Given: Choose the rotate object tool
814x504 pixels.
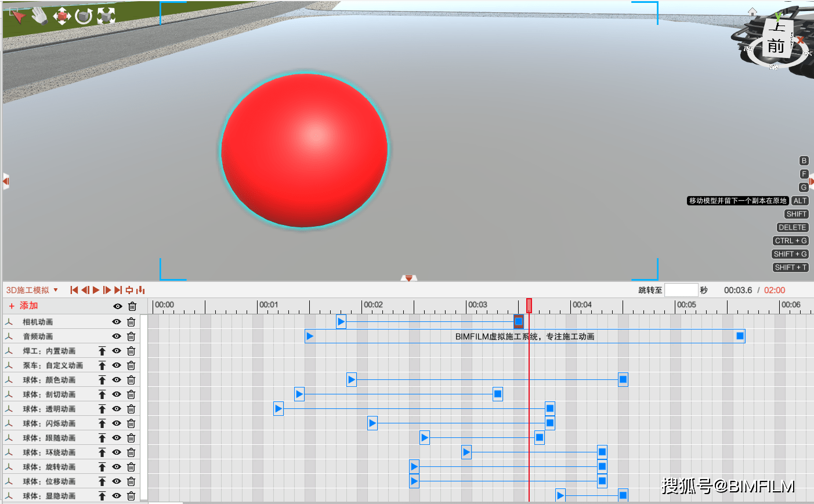Looking at the screenshot, I should pos(84,16).
